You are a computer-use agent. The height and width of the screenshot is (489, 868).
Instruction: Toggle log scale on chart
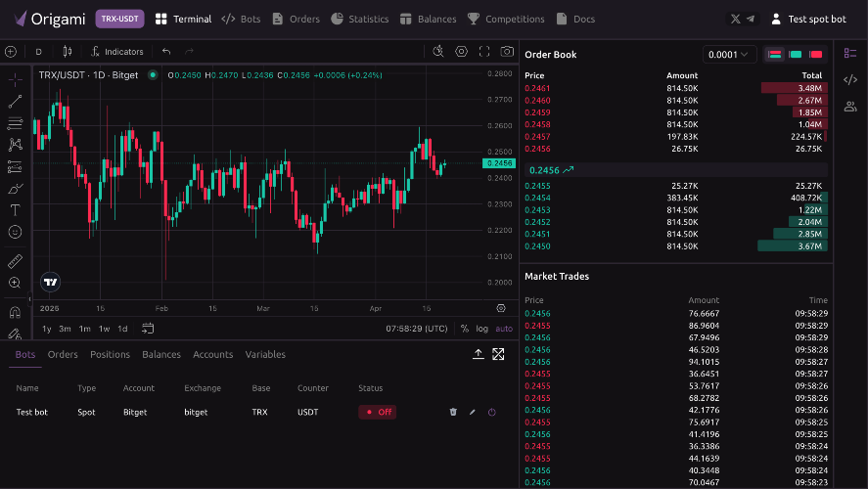click(x=482, y=329)
